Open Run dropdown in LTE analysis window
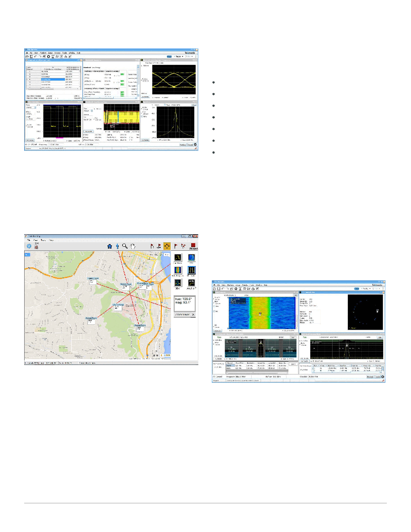 376,289
